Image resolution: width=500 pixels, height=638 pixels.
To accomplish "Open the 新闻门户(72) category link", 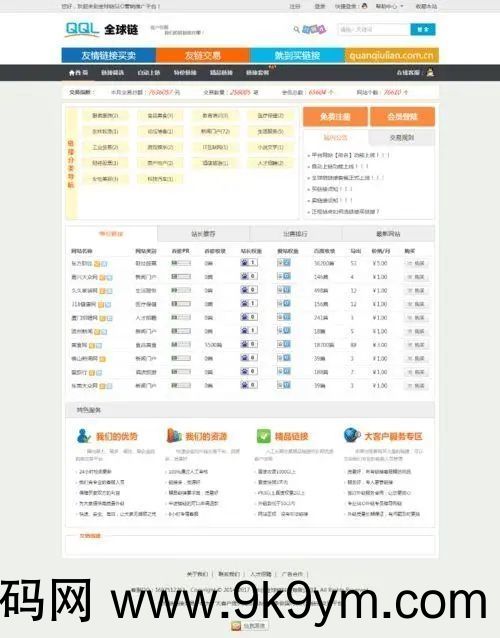I will coord(215,131).
